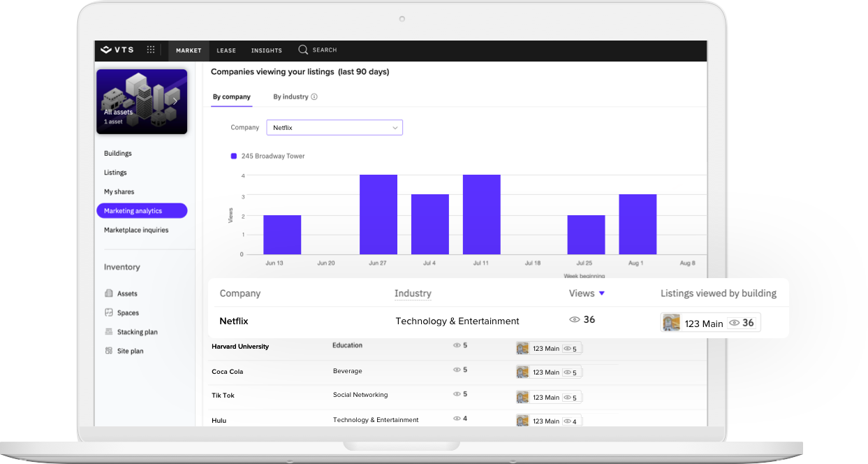This screenshot has width=868, height=464.
Task: Click the Harvard University company row
Action: [x=240, y=347]
